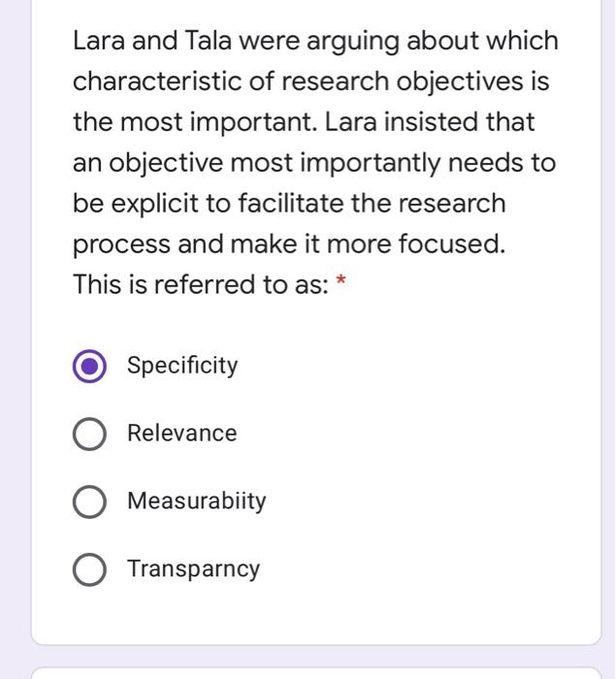Click the "Specificity" option label text

tap(182, 366)
